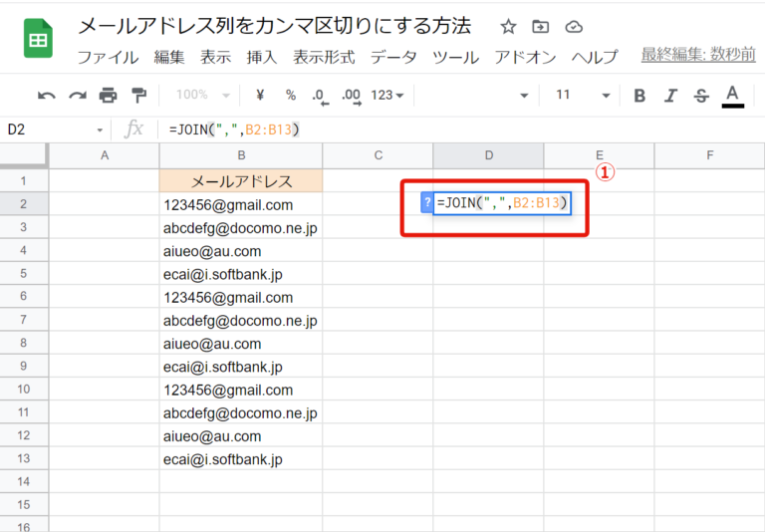Format as percent
This screenshot has height=532, width=765.
point(291,95)
